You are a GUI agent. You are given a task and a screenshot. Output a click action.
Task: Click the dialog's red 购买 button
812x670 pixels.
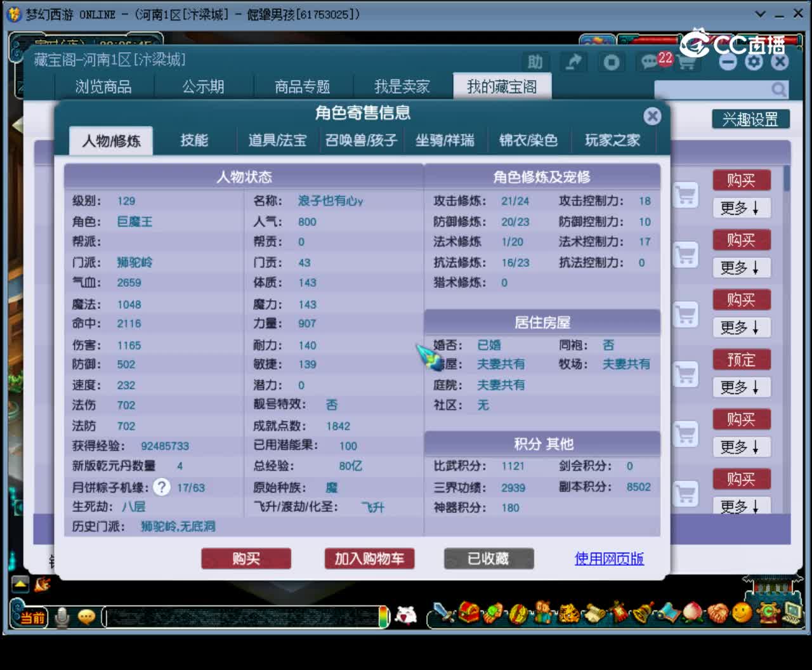[x=246, y=559]
